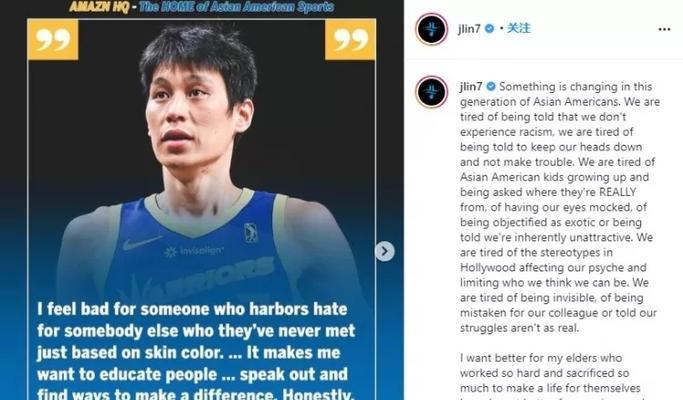Click the Invisalign sponsor logo on jersey
683x400 pixels.
(193, 251)
